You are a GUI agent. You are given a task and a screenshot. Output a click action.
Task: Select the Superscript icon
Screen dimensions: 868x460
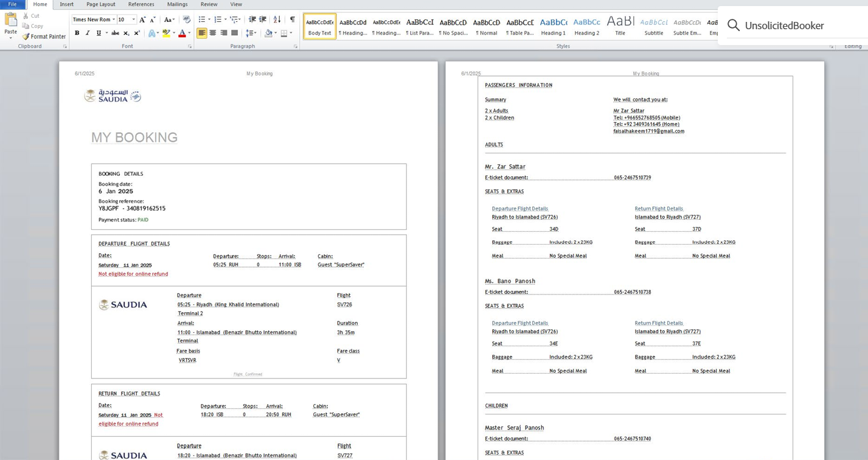(136, 33)
